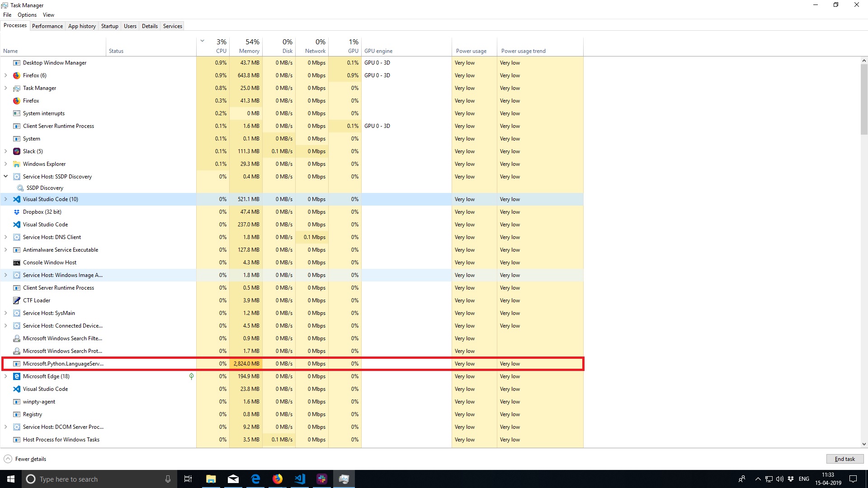Switch to the Startup tab
868x488 pixels.
[109, 26]
